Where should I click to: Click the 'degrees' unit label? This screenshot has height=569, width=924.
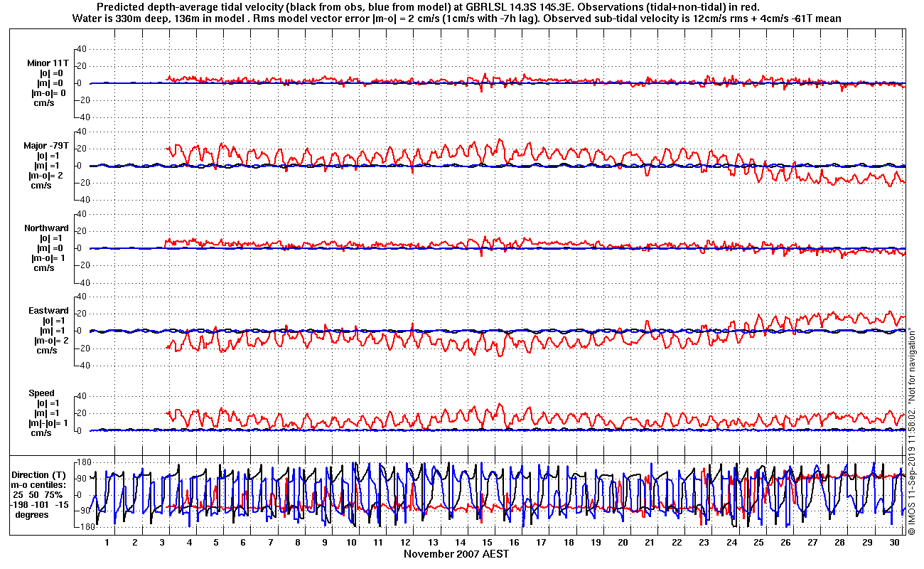(x=31, y=515)
